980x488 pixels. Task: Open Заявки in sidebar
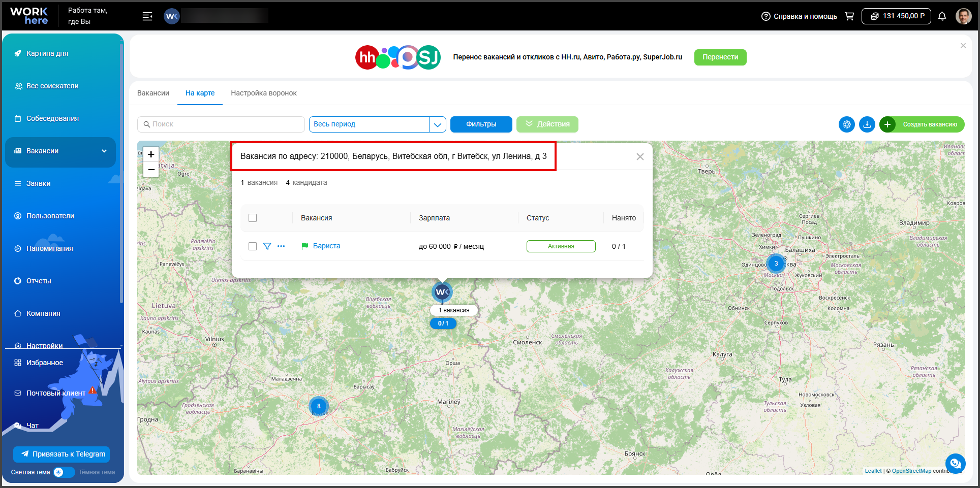(39, 183)
